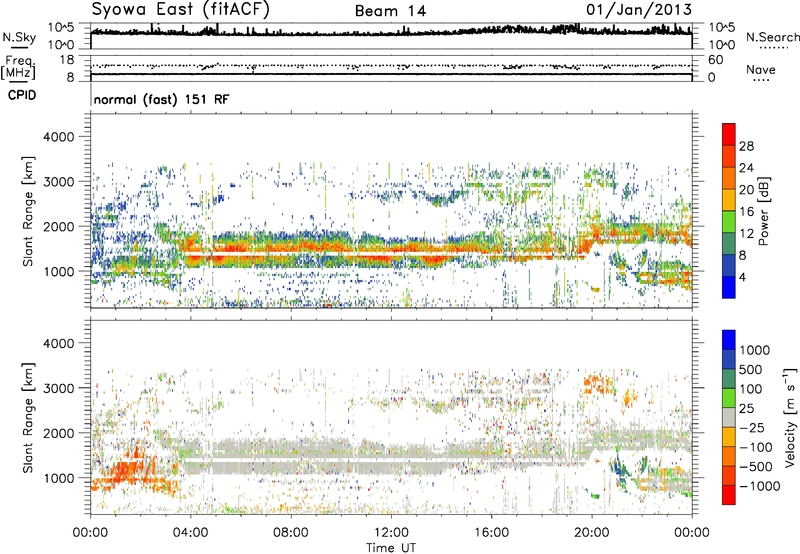
Task: Click the '28' value on Power scale
Action: click(746, 146)
